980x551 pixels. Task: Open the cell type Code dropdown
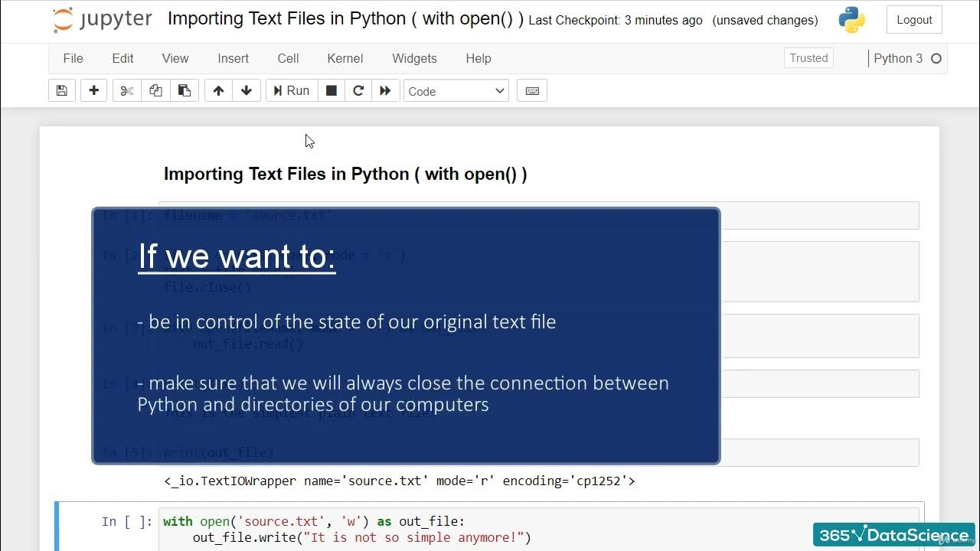(x=456, y=91)
